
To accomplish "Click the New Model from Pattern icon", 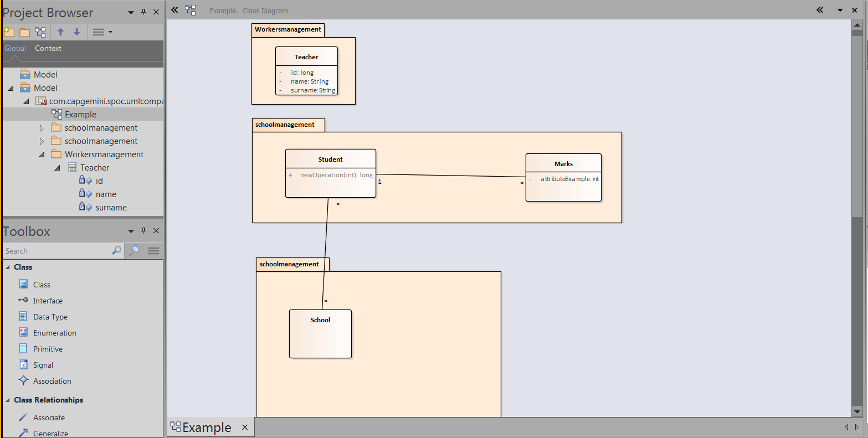I will point(8,32).
